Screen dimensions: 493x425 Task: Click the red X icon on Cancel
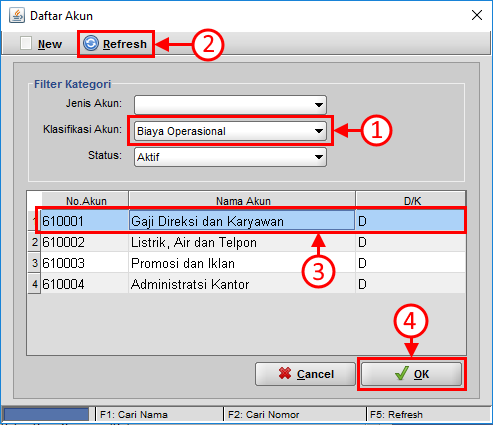click(285, 373)
